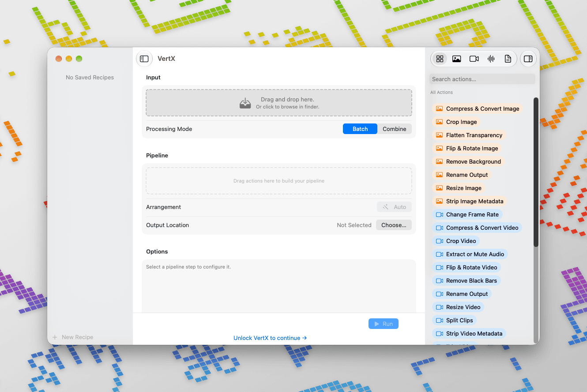This screenshot has width=587, height=392.
Task: Select the blue video Rename Output action
Action: pos(462,294)
